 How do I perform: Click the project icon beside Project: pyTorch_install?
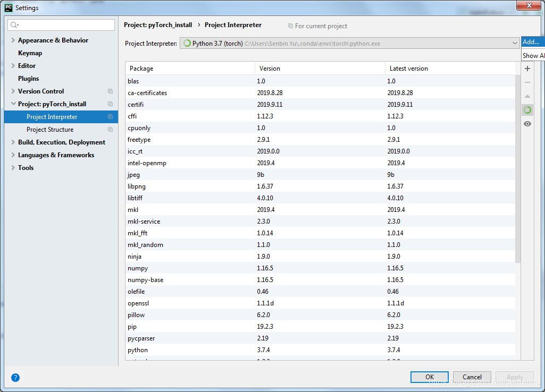[110, 104]
